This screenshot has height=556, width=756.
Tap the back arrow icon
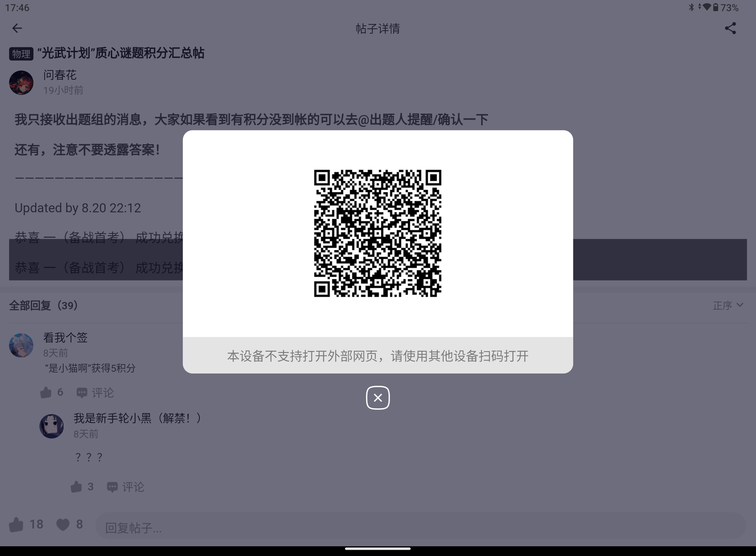[x=17, y=28]
